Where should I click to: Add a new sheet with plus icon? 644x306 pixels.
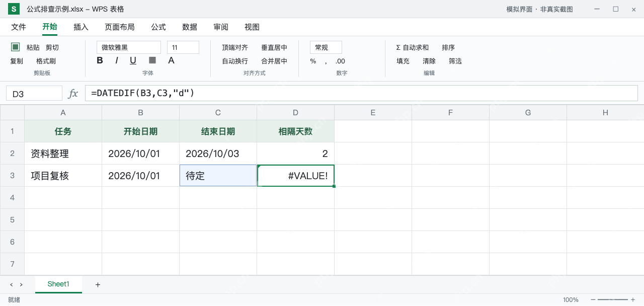tap(98, 285)
